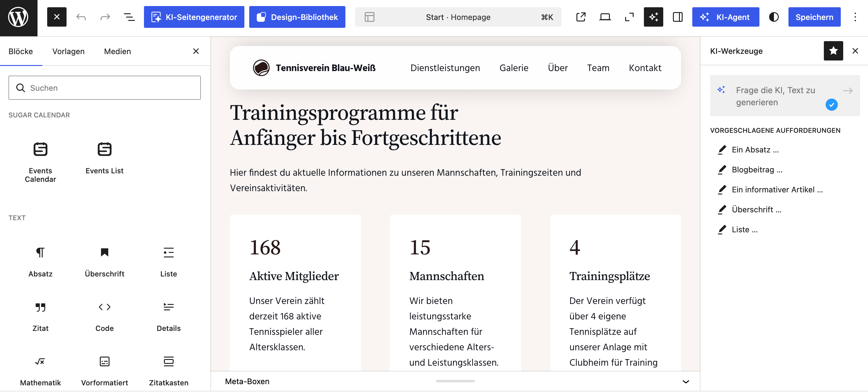Screen dimensions: 868x392
Task: Open the KI-Agent
Action: point(726,17)
